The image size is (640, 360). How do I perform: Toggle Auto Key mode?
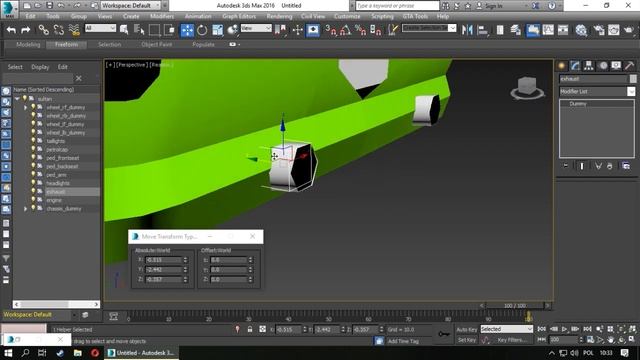(467, 329)
